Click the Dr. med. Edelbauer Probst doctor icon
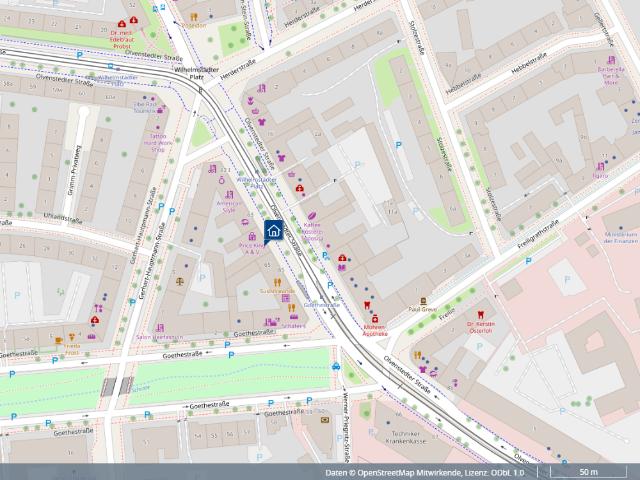The image size is (640, 480). (x=121, y=22)
